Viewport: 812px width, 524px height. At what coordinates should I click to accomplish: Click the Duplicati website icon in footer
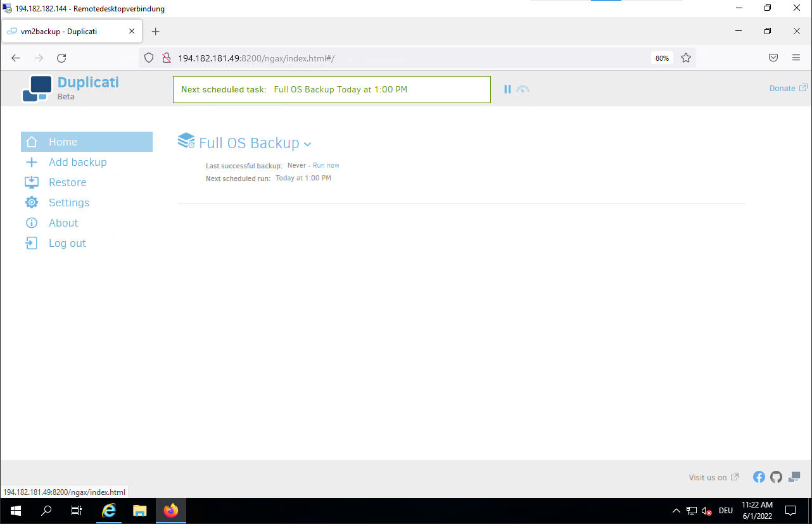[794, 477]
